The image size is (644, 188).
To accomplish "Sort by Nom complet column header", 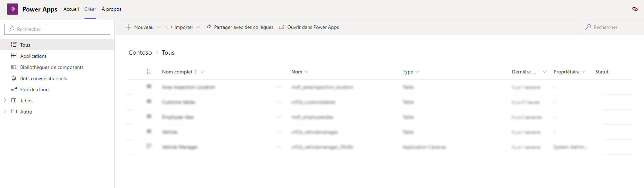I will tap(177, 72).
